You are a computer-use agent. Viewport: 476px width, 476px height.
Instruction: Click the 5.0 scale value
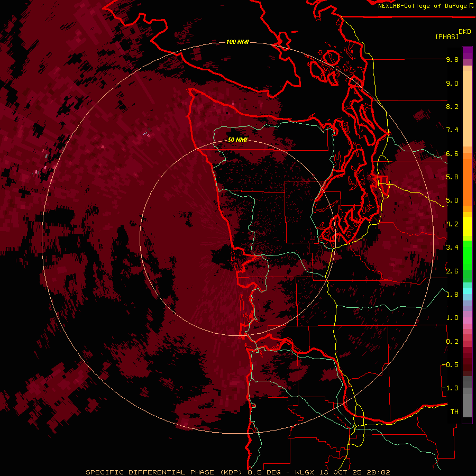pyautogui.click(x=452, y=200)
